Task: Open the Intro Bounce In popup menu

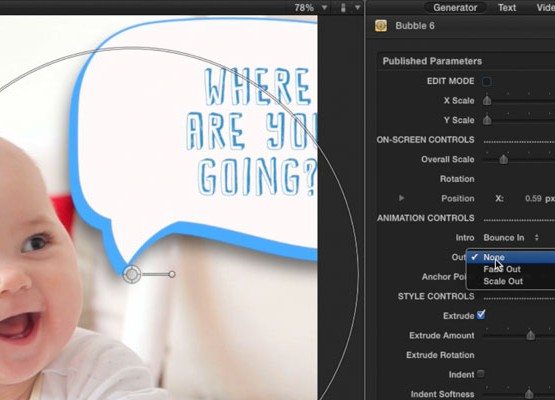Action: [x=511, y=238]
